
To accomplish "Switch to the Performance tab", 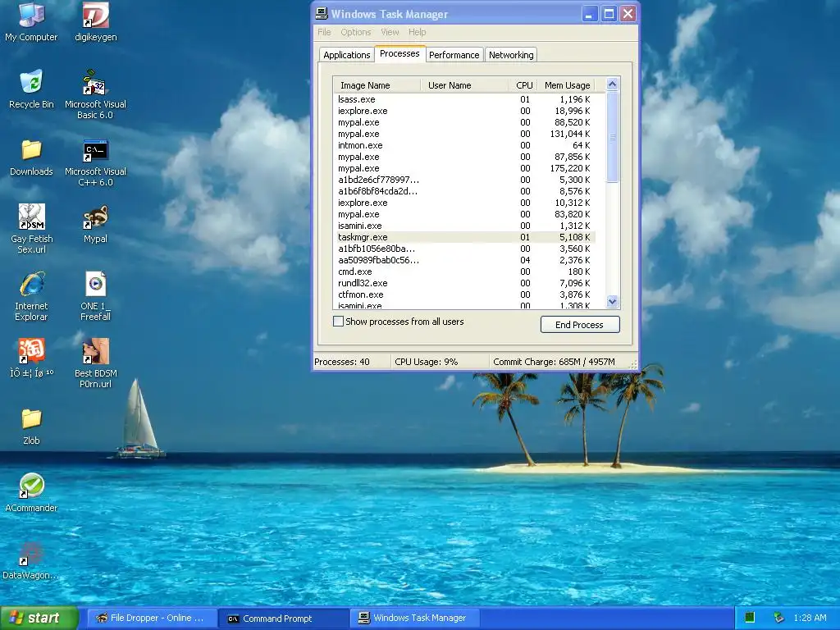I will pyautogui.click(x=454, y=55).
